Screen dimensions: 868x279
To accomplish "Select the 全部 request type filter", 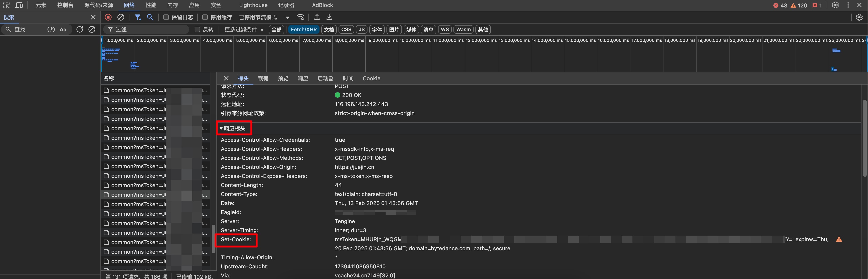I will [x=276, y=30].
